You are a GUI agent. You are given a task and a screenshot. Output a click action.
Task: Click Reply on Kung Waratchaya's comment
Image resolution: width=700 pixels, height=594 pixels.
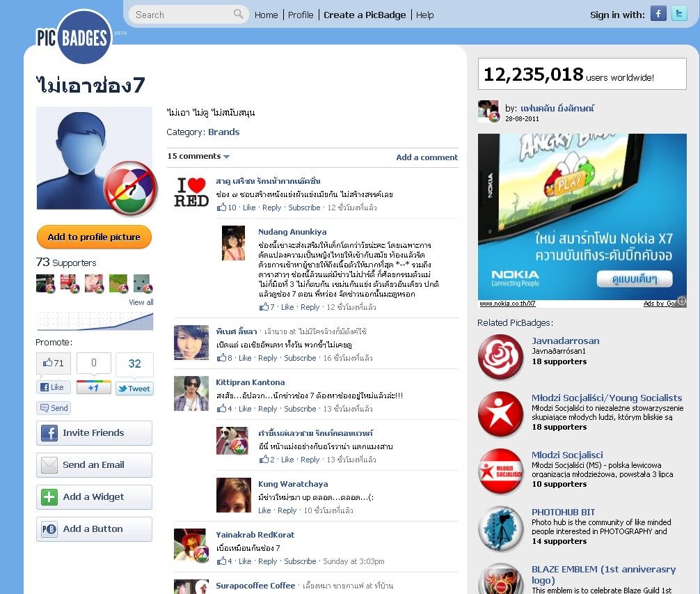287,510
